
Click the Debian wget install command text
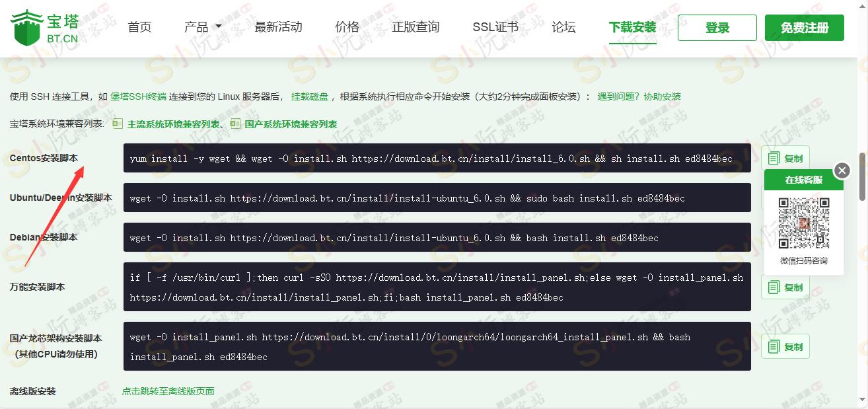(394, 238)
